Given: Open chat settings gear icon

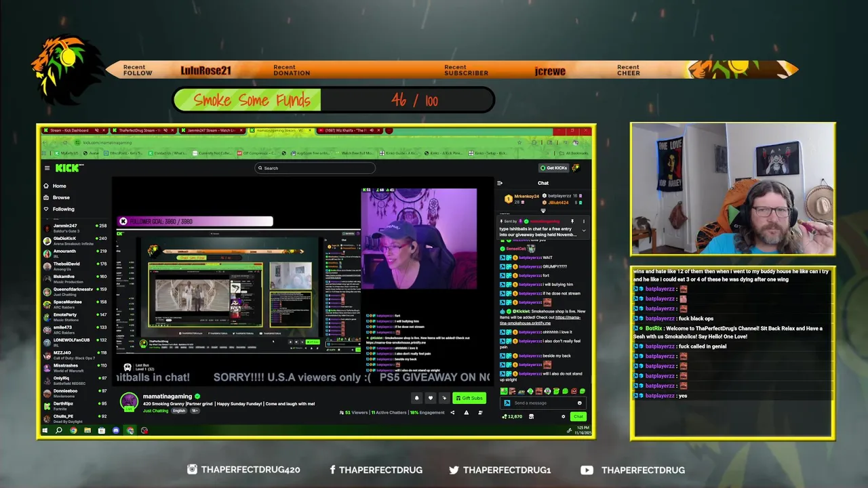Looking at the screenshot, I should click(564, 416).
